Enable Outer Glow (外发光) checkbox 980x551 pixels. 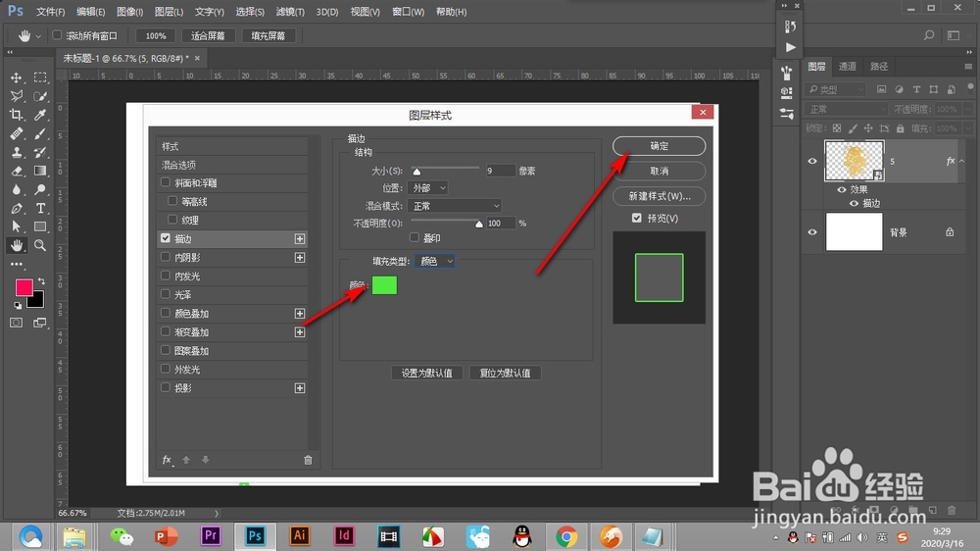(165, 369)
